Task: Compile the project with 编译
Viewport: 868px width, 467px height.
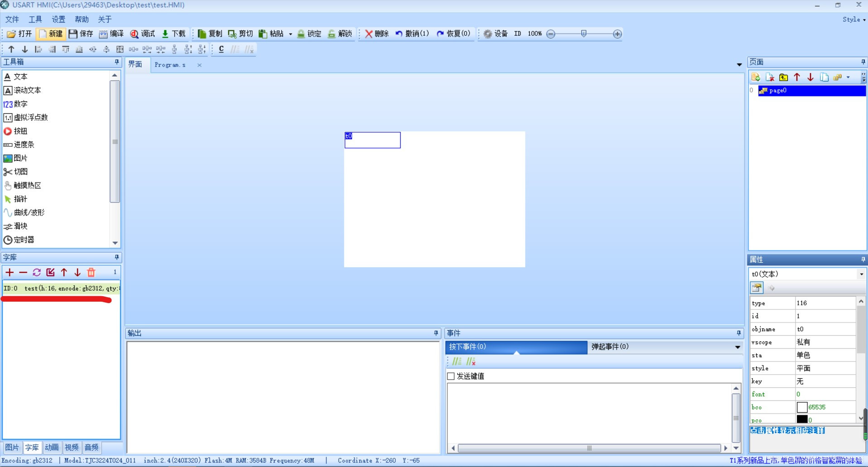Action: click(111, 34)
